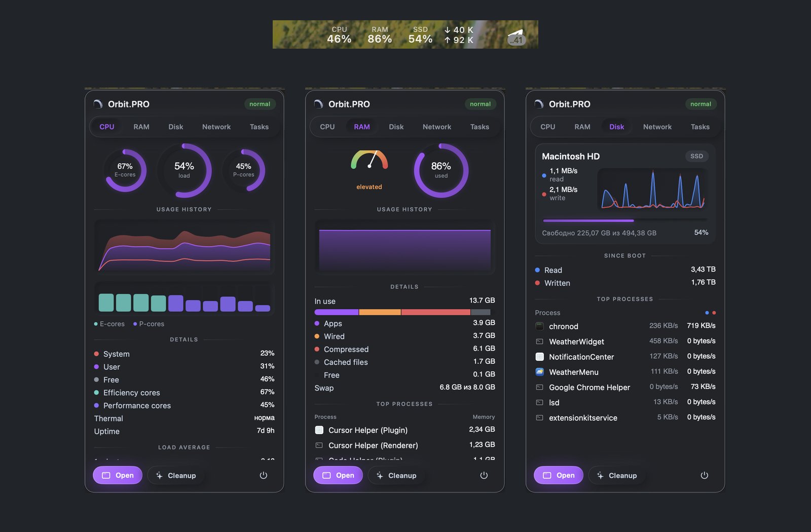Viewport: 811px width, 532px height.
Task: Click Orbit.PRO logo in CPU panel
Action: (98, 104)
